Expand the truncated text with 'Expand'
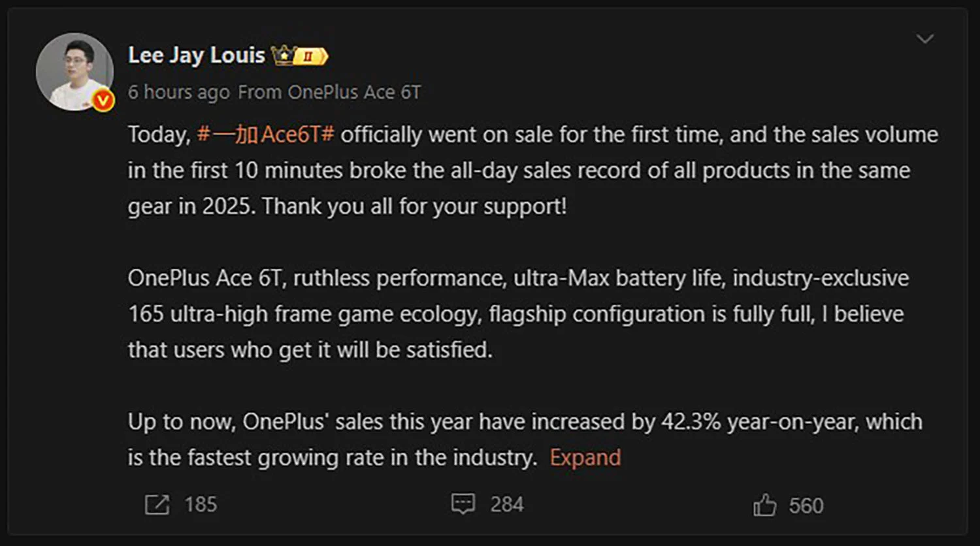This screenshot has width=980, height=546. click(x=585, y=457)
